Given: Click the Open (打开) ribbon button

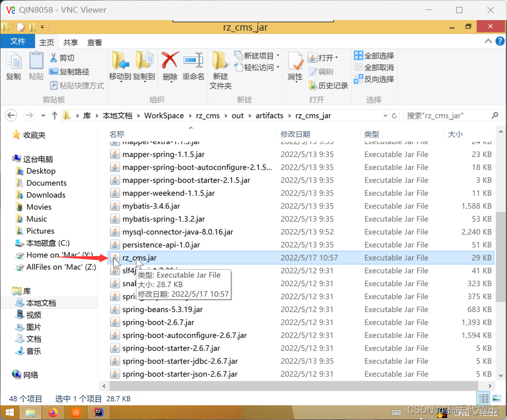Looking at the screenshot, I should [323, 58].
